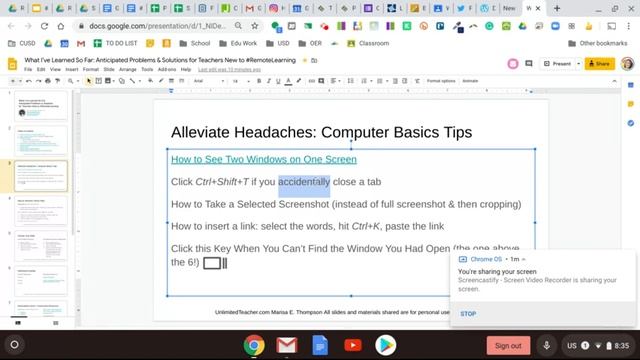Open YouTube from the shelf
This screenshot has height=360, width=640.
click(353, 346)
